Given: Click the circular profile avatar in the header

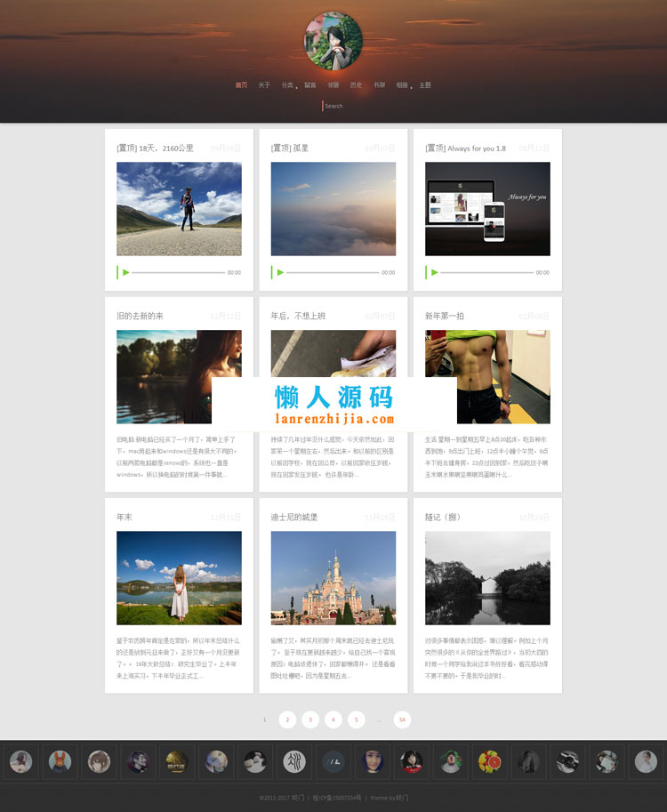Looking at the screenshot, I should tap(333, 41).
